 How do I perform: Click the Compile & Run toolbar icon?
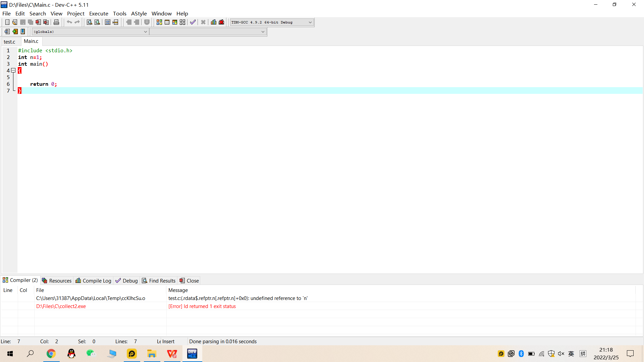click(x=175, y=22)
